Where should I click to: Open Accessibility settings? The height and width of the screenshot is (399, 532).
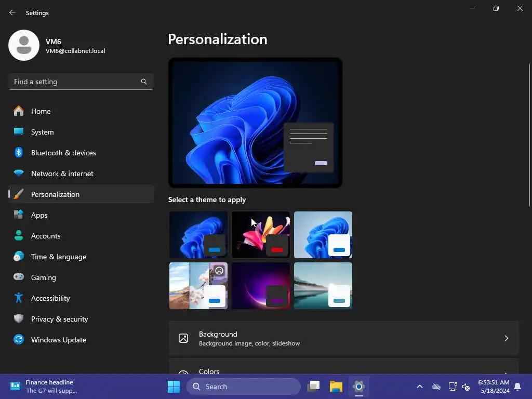click(x=81, y=298)
